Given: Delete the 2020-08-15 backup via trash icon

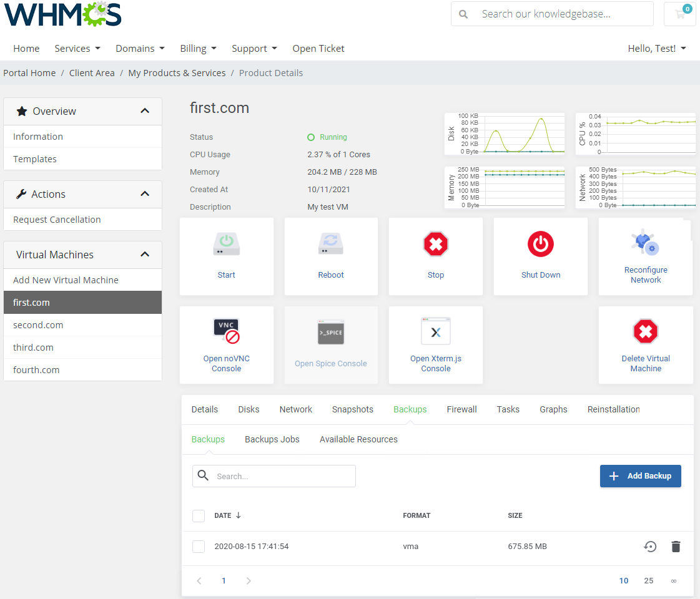Looking at the screenshot, I should pyautogui.click(x=676, y=547).
